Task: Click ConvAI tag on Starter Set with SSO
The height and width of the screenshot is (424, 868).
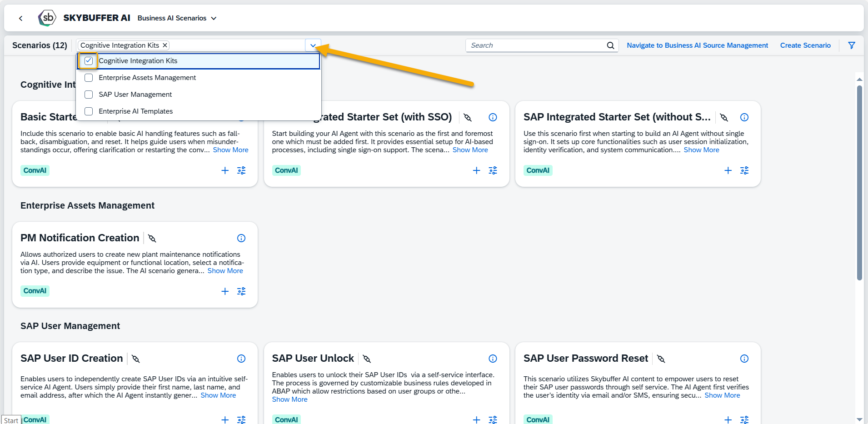Action: tap(286, 170)
